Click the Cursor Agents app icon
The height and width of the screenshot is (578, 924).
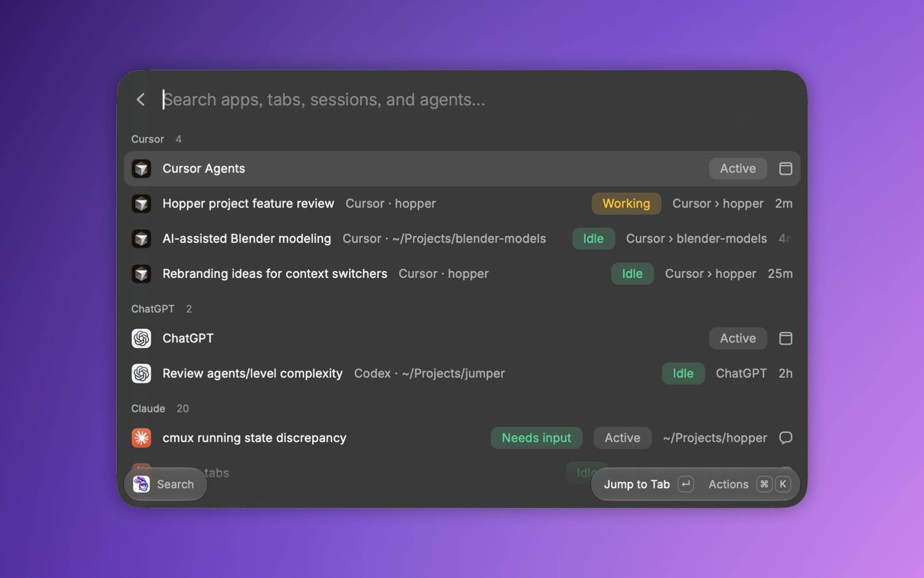point(141,169)
